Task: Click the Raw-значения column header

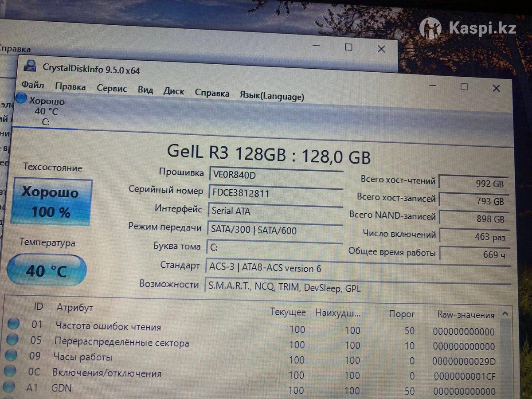Action: pyautogui.click(x=465, y=315)
